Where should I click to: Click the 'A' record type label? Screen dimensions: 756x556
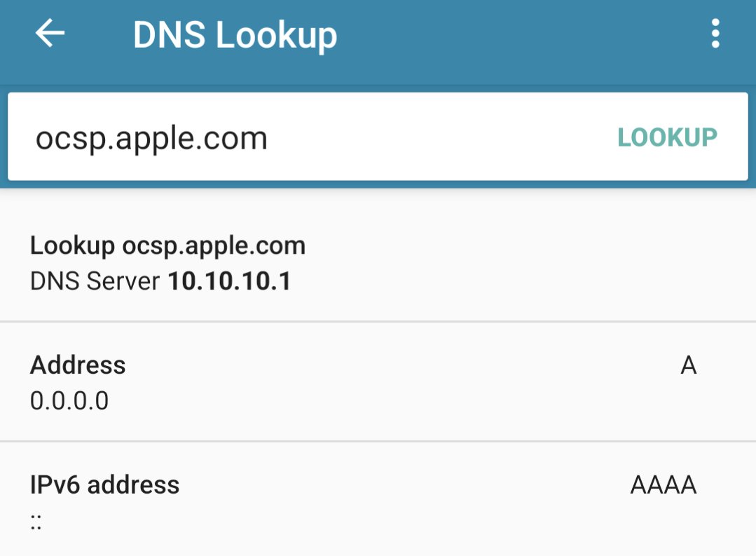688,365
